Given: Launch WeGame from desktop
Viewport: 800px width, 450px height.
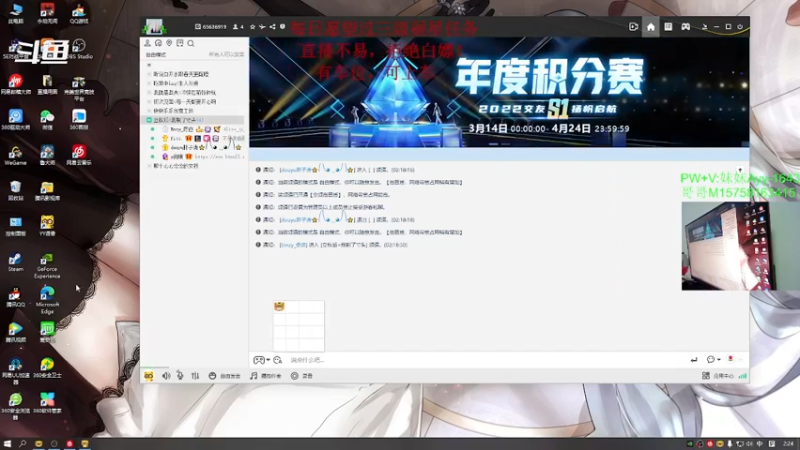Looking at the screenshot, I should tap(15, 156).
